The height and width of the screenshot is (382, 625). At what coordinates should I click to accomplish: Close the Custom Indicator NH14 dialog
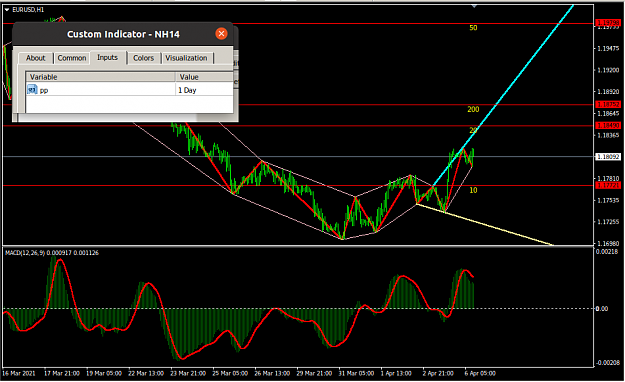221,33
